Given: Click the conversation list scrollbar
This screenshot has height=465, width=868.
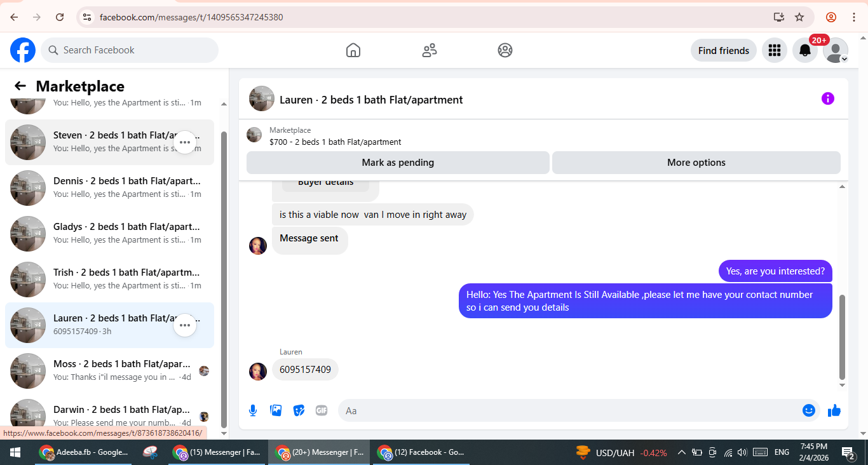Looking at the screenshot, I should click(x=224, y=280).
